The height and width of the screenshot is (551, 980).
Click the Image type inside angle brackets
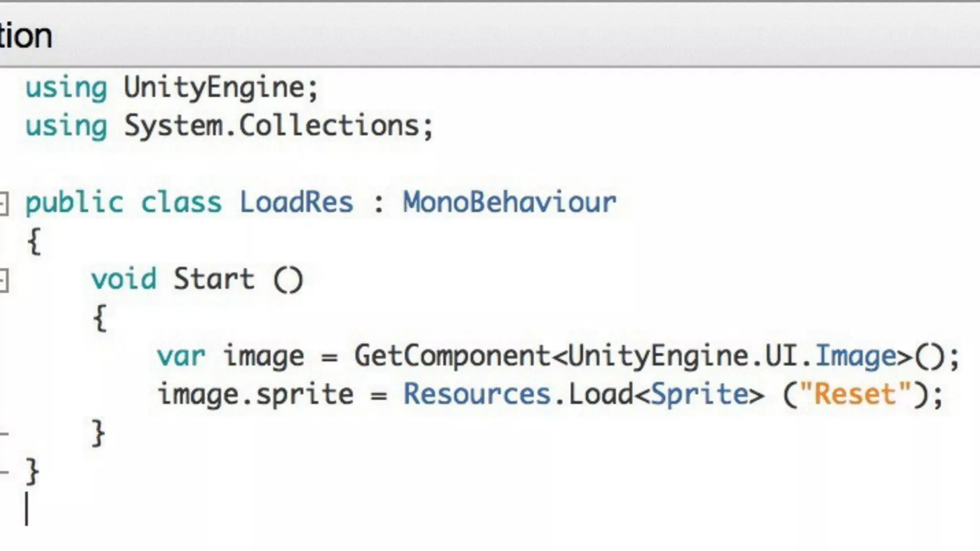[856, 356]
